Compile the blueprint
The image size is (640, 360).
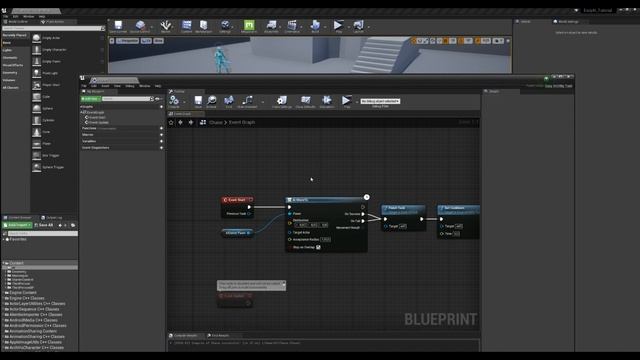click(174, 101)
